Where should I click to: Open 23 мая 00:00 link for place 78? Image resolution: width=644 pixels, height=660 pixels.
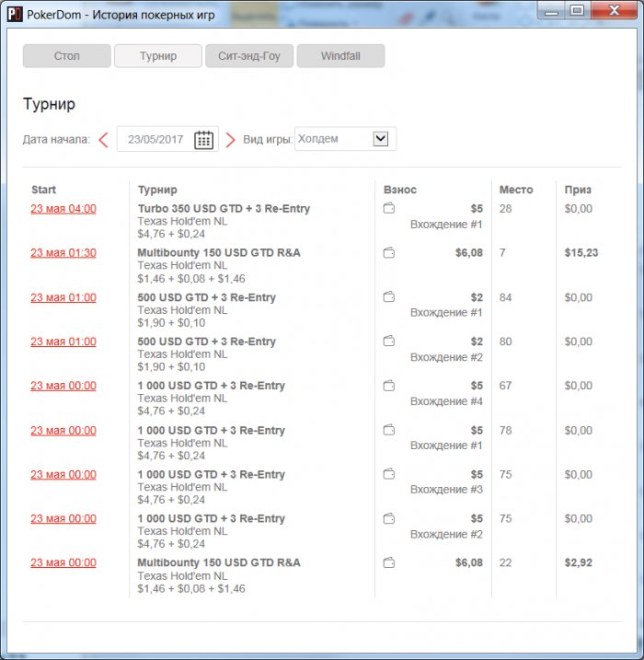[x=63, y=431]
